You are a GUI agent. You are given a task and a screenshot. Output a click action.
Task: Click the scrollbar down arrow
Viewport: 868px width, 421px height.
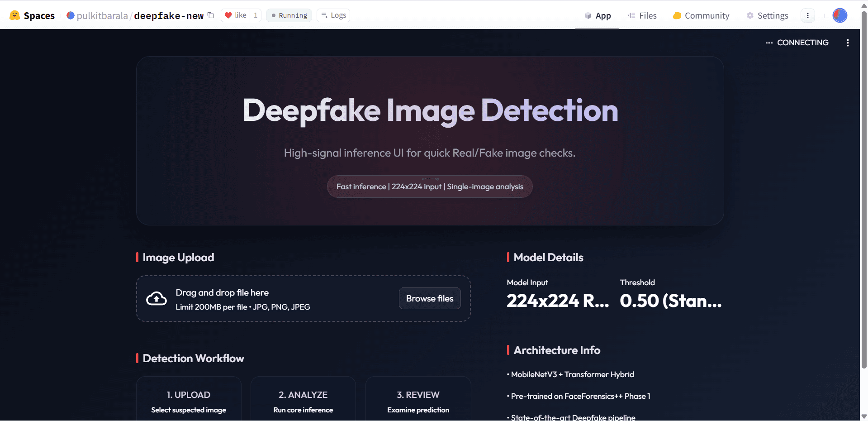pos(864,416)
